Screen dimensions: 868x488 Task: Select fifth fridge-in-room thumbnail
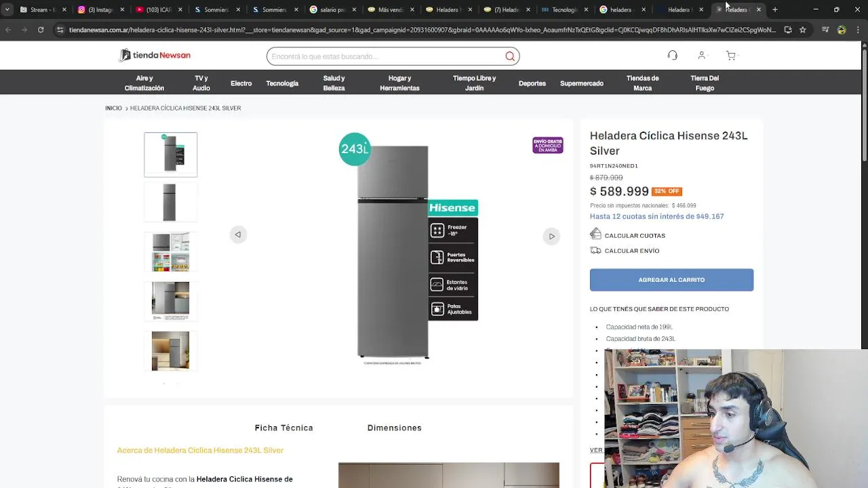(170, 350)
